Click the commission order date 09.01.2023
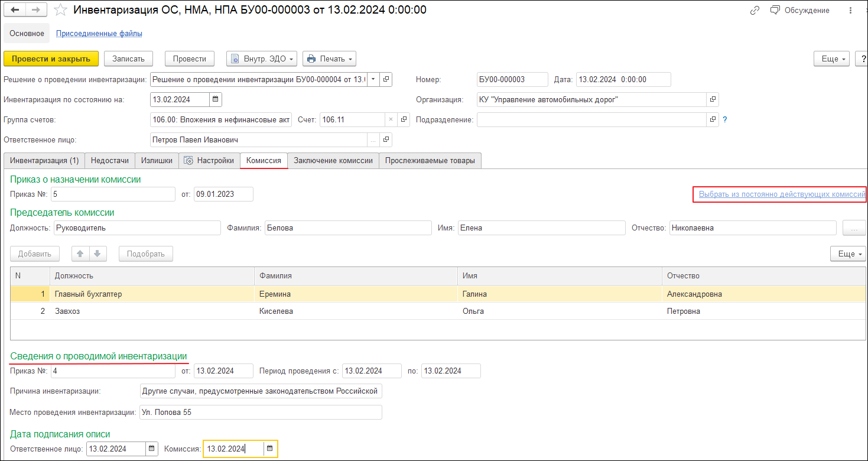868x461 pixels. pyautogui.click(x=223, y=194)
